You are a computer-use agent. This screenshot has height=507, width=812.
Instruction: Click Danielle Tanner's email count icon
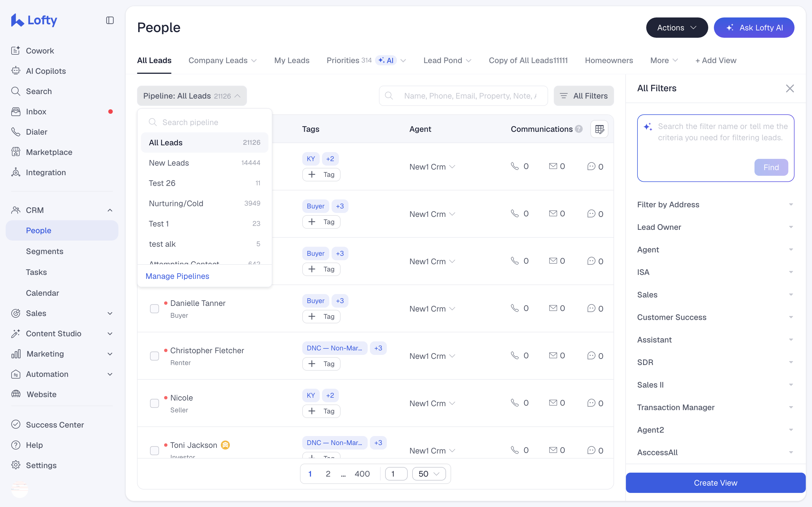(x=553, y=308)
